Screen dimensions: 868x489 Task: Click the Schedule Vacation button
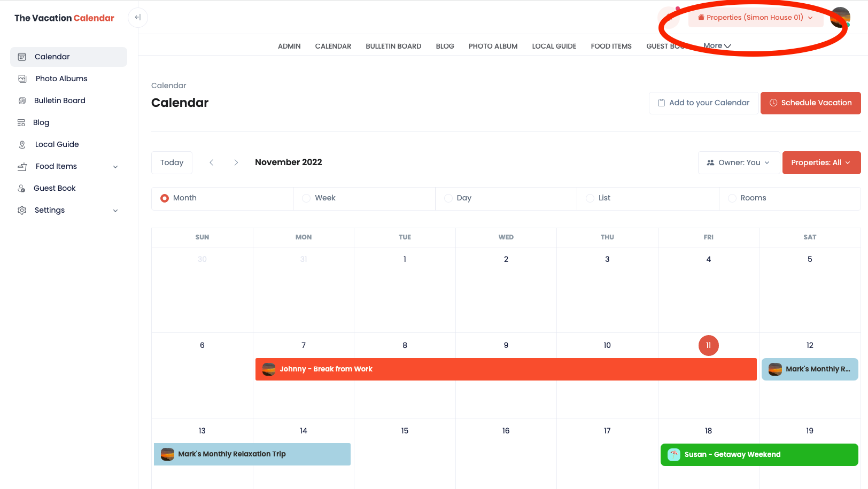point(810,103)
